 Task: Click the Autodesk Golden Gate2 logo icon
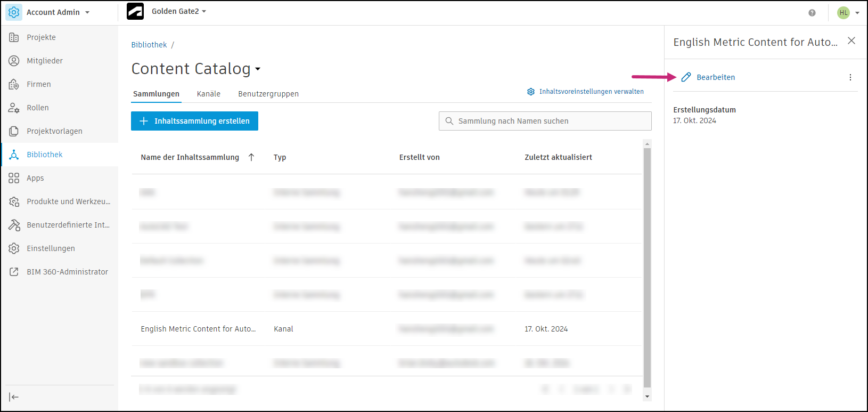(x=135, y=11)
